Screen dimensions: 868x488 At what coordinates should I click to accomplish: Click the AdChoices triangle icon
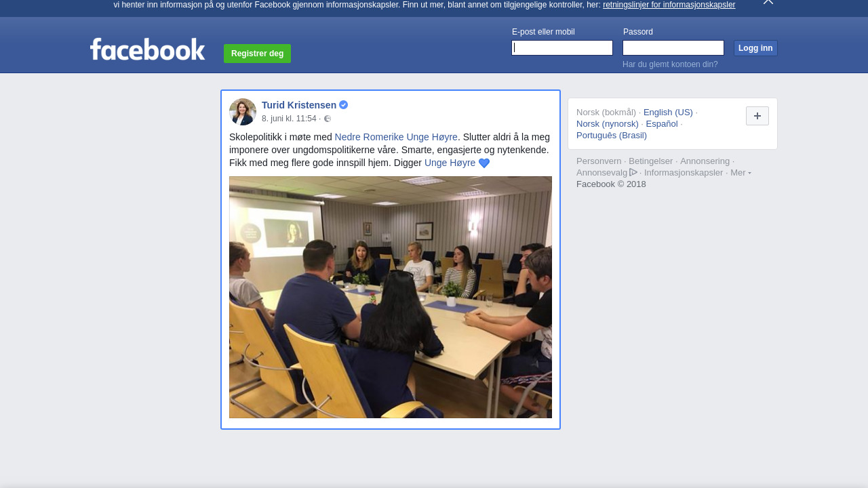click(x=633, y=172)
